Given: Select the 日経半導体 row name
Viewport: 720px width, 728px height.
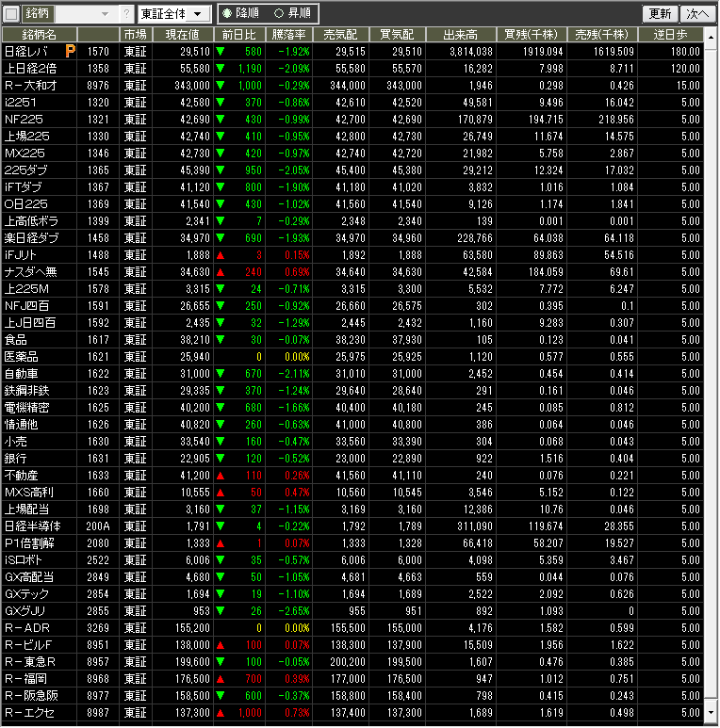Looking at the screenshot, I should [x=33, y=526].
